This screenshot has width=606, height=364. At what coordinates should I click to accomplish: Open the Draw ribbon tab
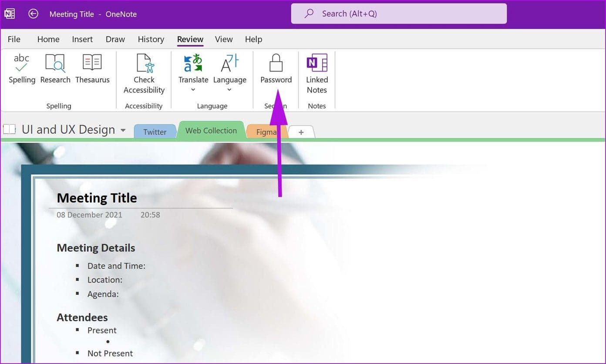pos(115,39)
